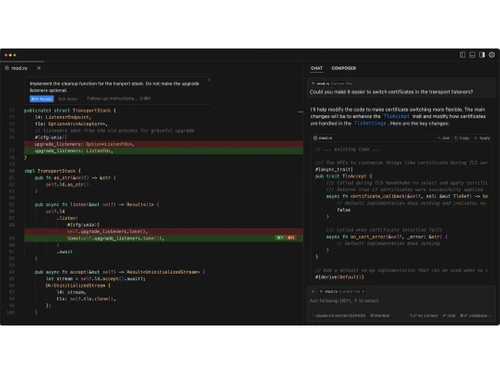The image size is (500, 375).
Task: Click the pub(crate) struct TransportStack line
Action: pos(70,110)
